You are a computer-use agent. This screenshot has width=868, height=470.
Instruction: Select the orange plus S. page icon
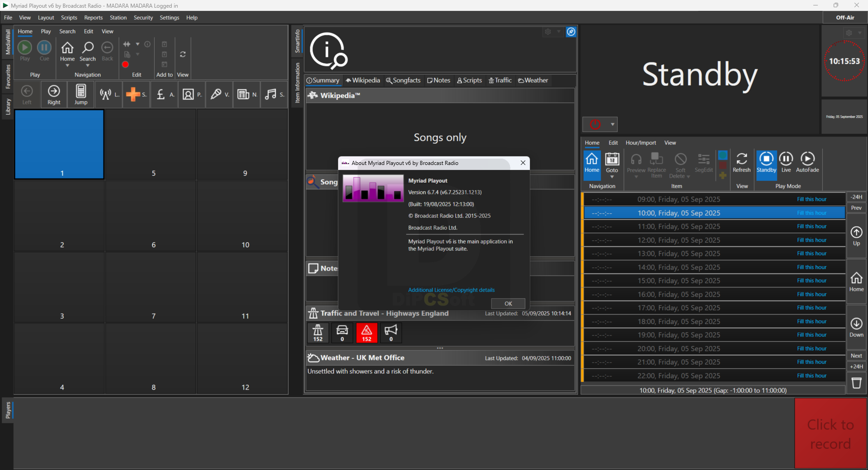136,94
